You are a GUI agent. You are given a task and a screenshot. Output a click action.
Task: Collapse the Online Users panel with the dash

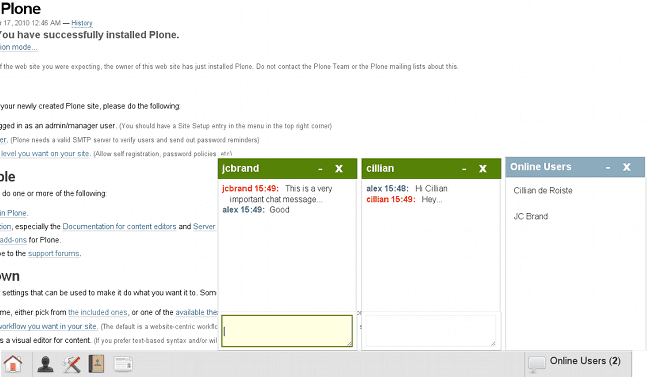pos(608,167)
